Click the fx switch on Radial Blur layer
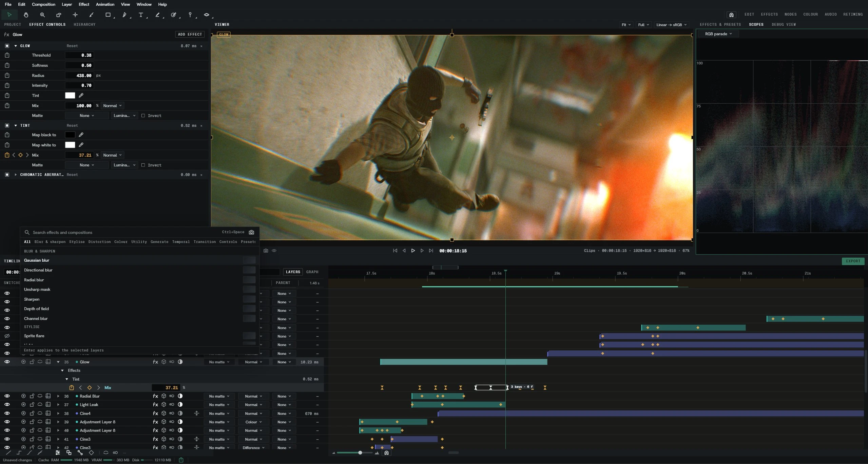This screenshot has height=464, width=868. [155, 396]
